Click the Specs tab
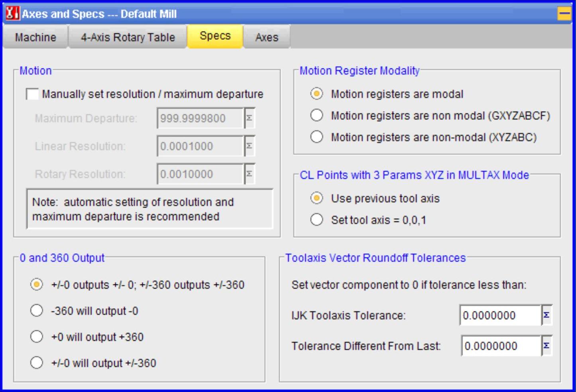Image resolution: width=576 pixels, height=392 pixels. pos(215,36)
